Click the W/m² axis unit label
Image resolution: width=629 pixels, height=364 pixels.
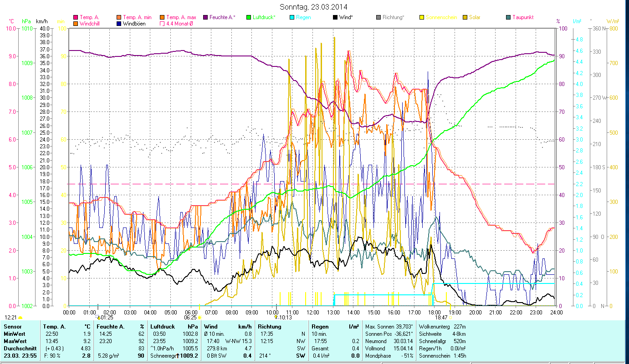tap(612, 21)
